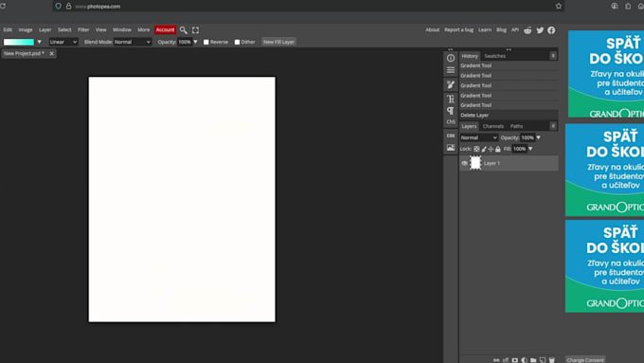Open the Report a bug link
This screenshot has height=363, width=644.
click(458, 30)
